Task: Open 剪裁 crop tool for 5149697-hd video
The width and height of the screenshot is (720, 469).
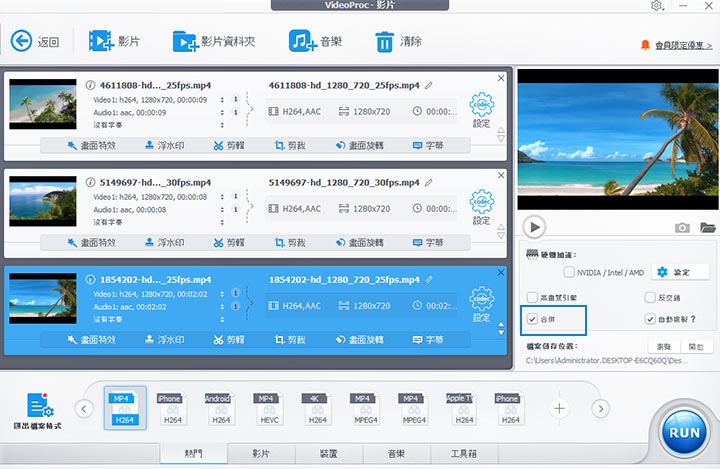Action: coord(290,243)
